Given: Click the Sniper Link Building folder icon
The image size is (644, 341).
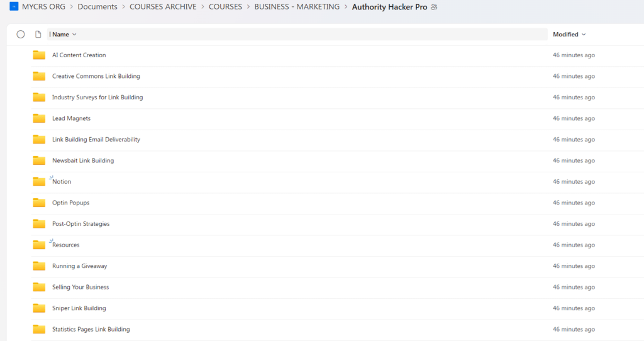Looking at the screenshot, I should [39, 308].
